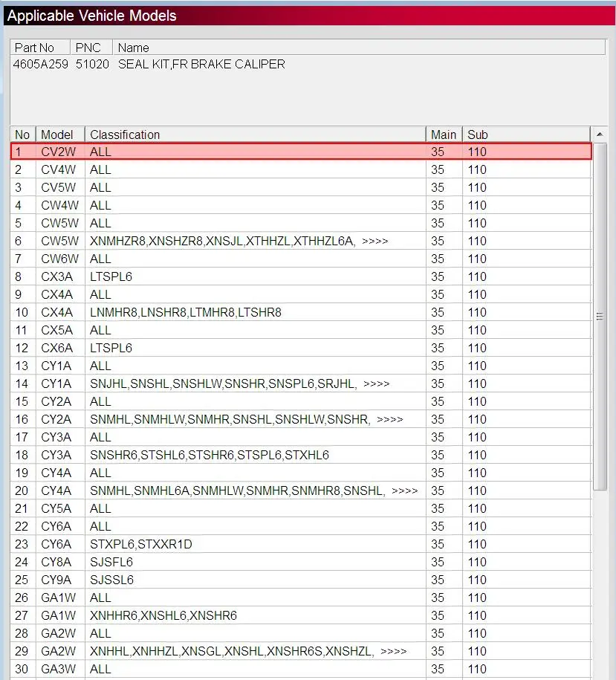
Task: Click the PNC column header
Action: (x=91, y=48)
